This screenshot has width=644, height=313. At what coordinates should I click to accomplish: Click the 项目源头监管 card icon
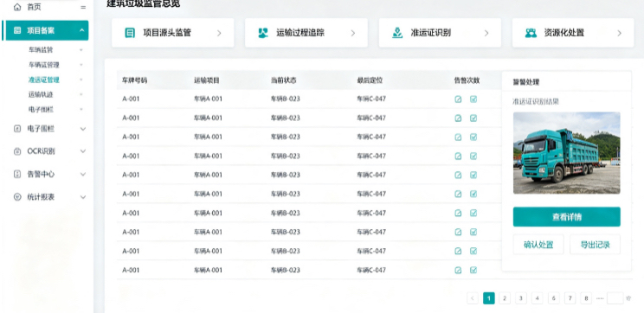pyautogui.click(x=130, y=33)
